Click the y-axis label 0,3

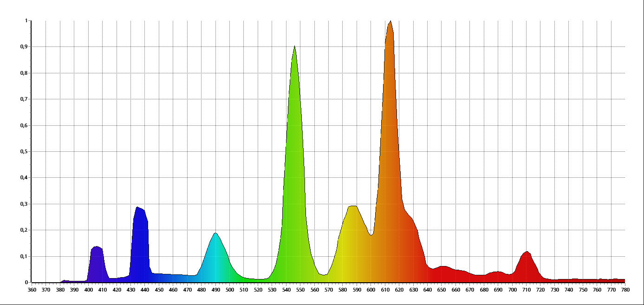(25, 204)
